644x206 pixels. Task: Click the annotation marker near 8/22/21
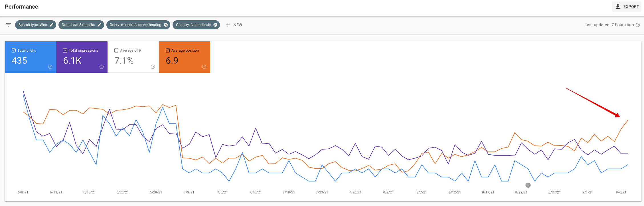528,185
